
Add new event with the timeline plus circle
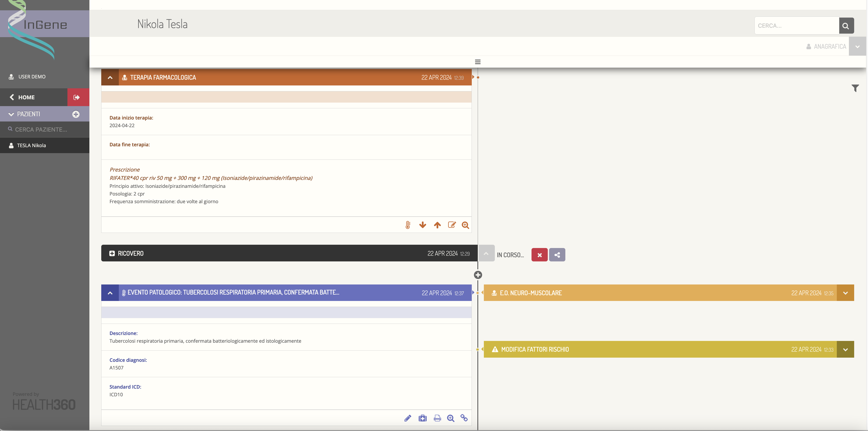[478, 275]
